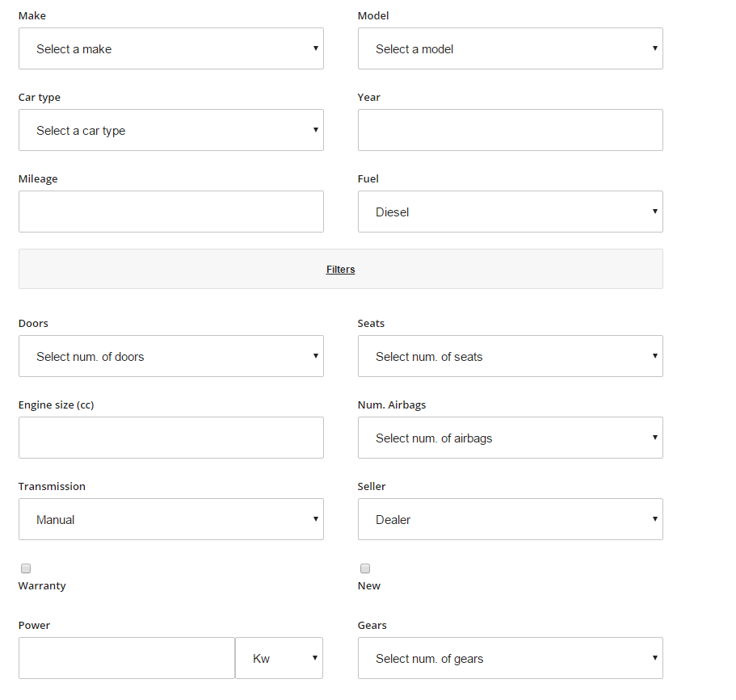Screen dimensions: 736x700
Task: Click the Warranty label text
Action: 42,586
